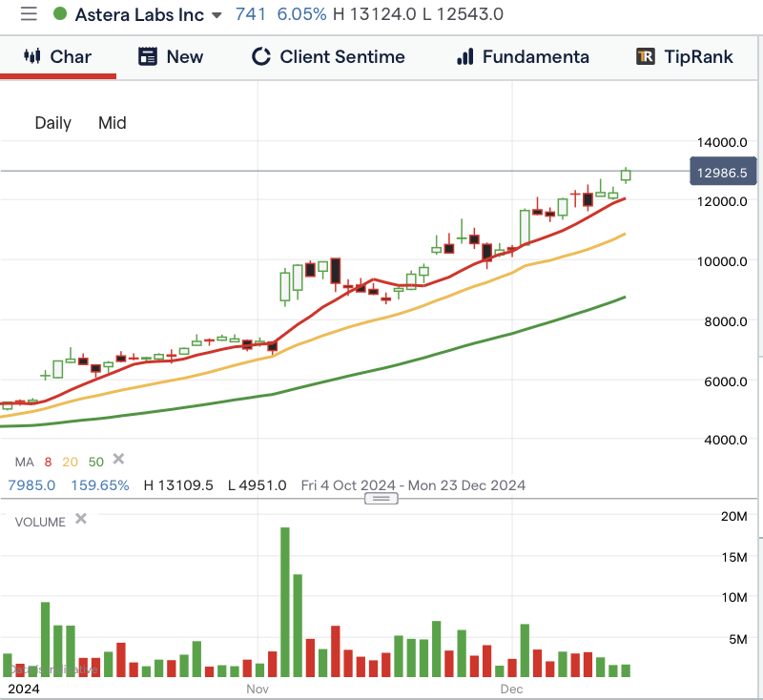Click the green market status dot

pos(60,13)
